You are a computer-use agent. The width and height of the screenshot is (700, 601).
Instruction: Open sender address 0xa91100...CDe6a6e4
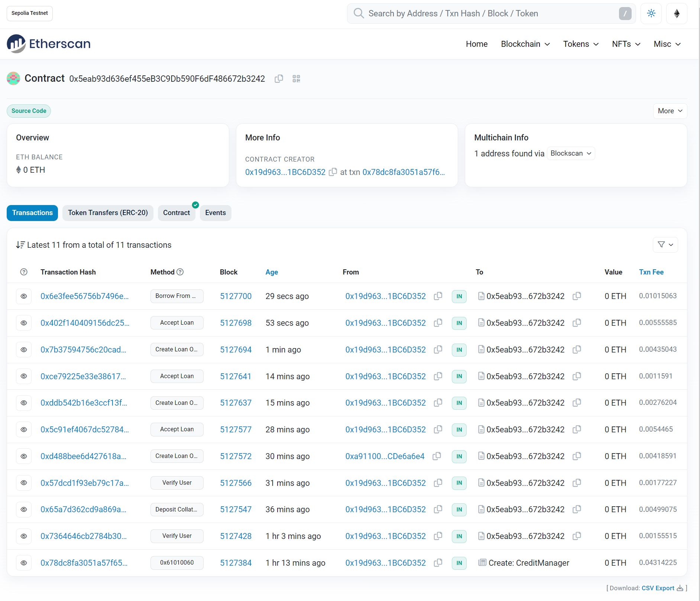tap(385, 456)
